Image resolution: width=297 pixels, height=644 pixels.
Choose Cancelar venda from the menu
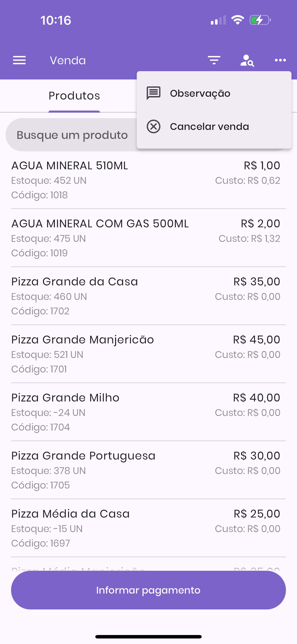point(209,126)
